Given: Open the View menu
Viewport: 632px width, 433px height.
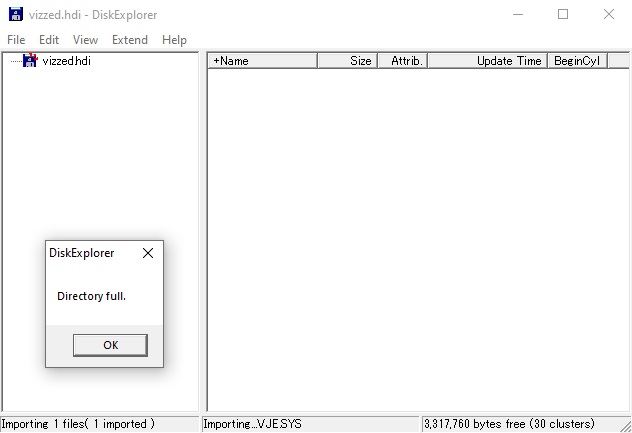Looking at the screenshot, I should pos(85,40).
